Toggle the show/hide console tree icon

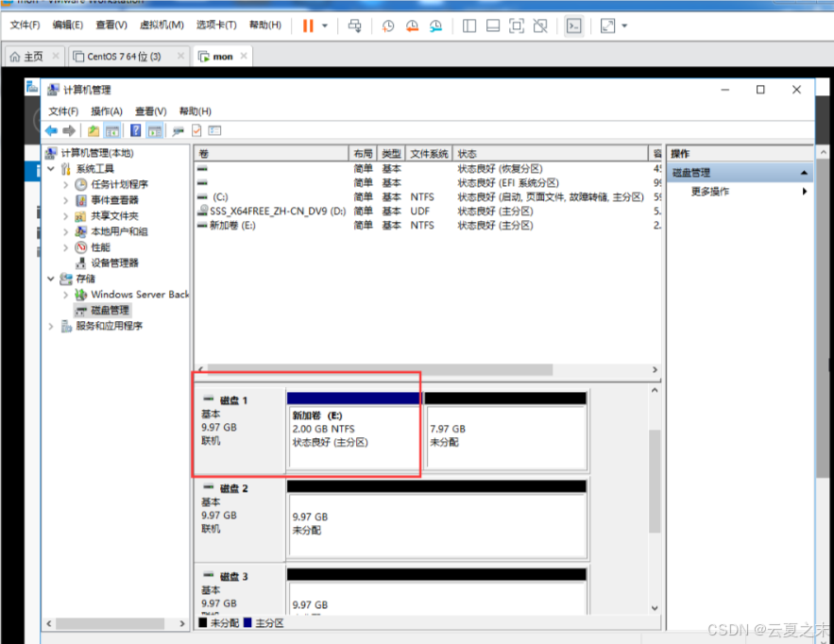coord(111,130)
